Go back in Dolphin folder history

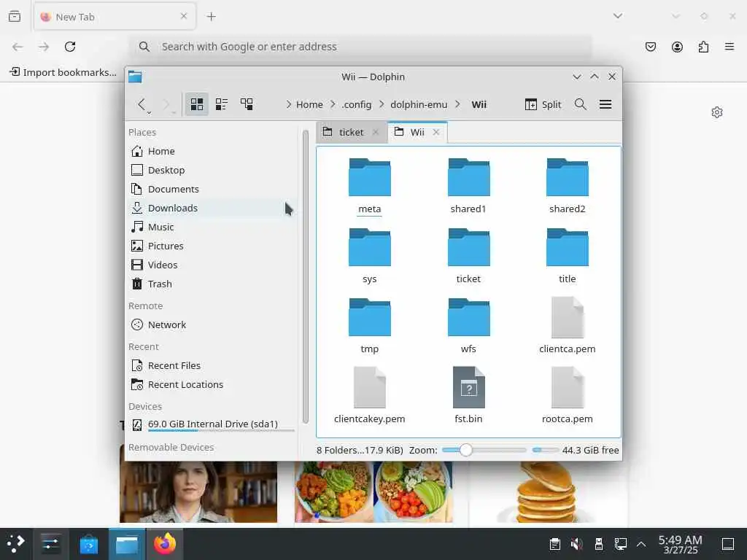[141, 104]
